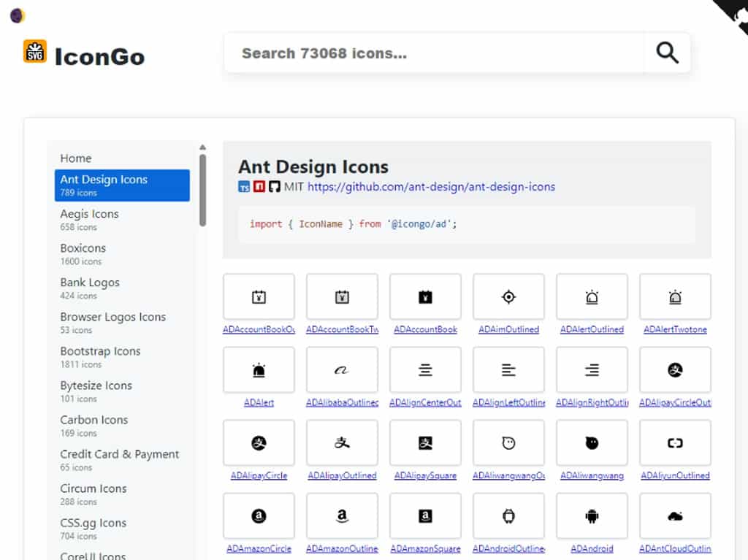Click the TypeScript badge icon
Screen dimensions: 748x560
pos(244,186)
